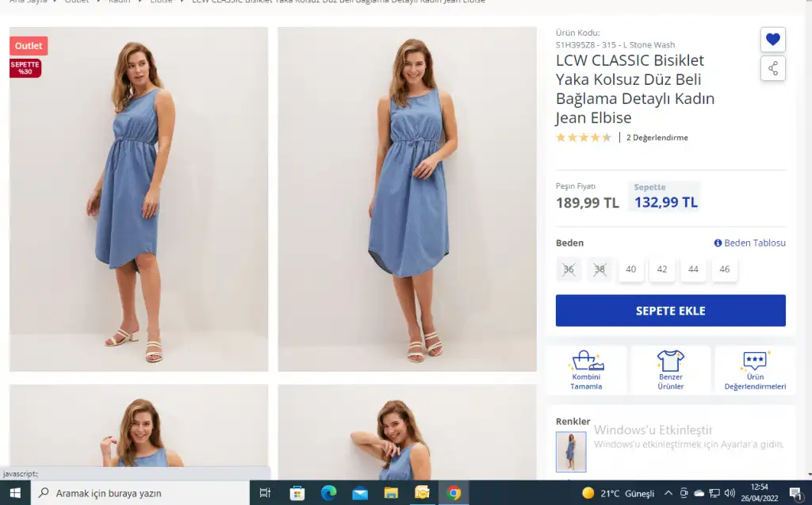Select size 42
This screenshot has width=812, height=505.
661,270
